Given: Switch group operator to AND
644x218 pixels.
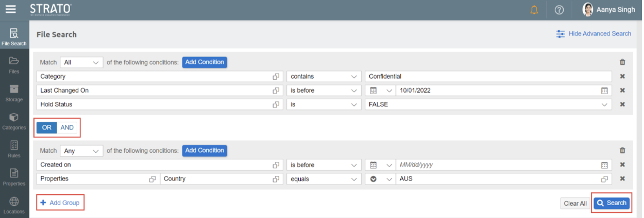Looking at the screenshot, I should pyautogui.click(x=67, y=128).
